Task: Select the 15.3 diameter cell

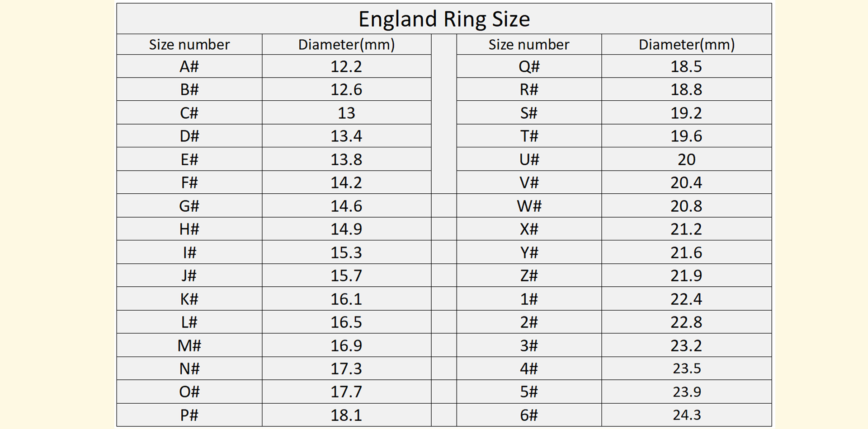Action: (346, 252)
